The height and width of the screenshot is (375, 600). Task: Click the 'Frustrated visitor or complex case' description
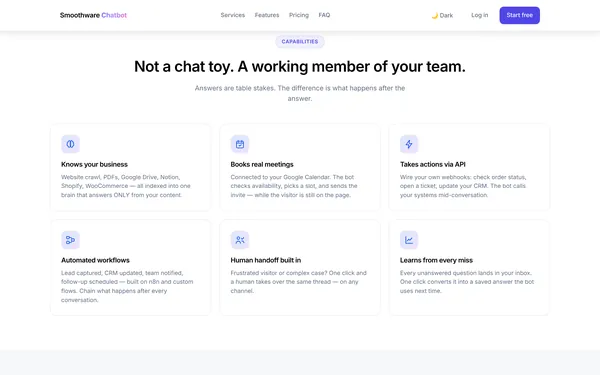pyautogui.click(x=299, y=282)
